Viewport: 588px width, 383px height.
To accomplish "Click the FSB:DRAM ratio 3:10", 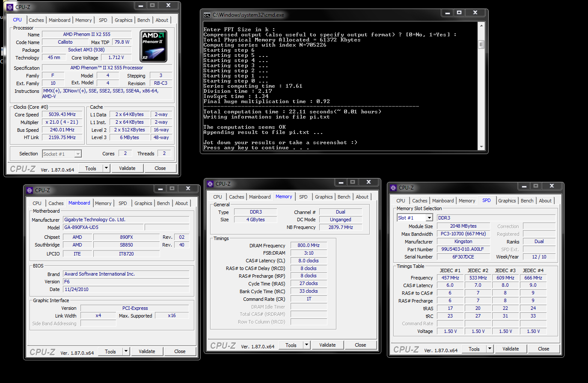I will (x=309, y=253).
